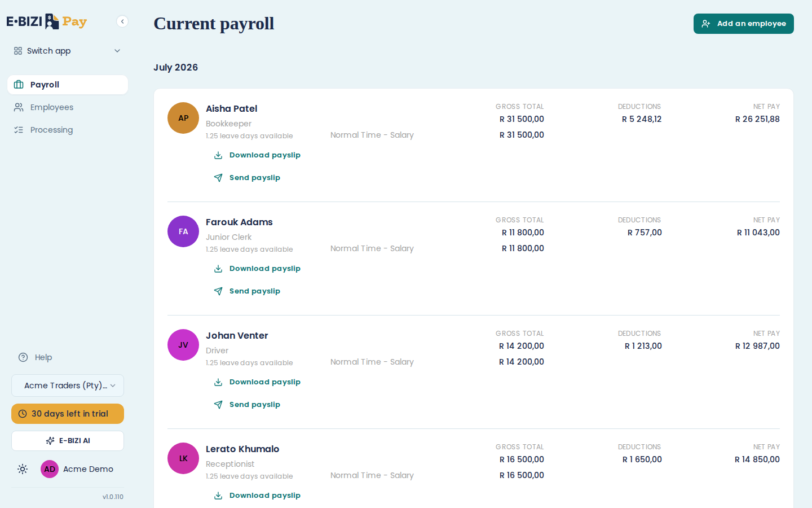Click the AD user avatar
Viewport: 812px width, 508px height.
(x=50, y=469)
